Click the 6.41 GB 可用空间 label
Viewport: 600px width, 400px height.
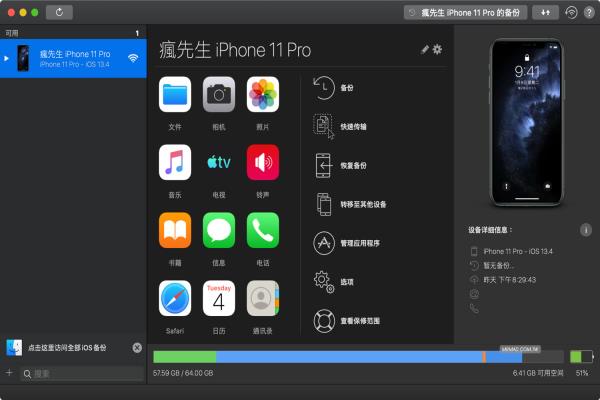point(538,373)
